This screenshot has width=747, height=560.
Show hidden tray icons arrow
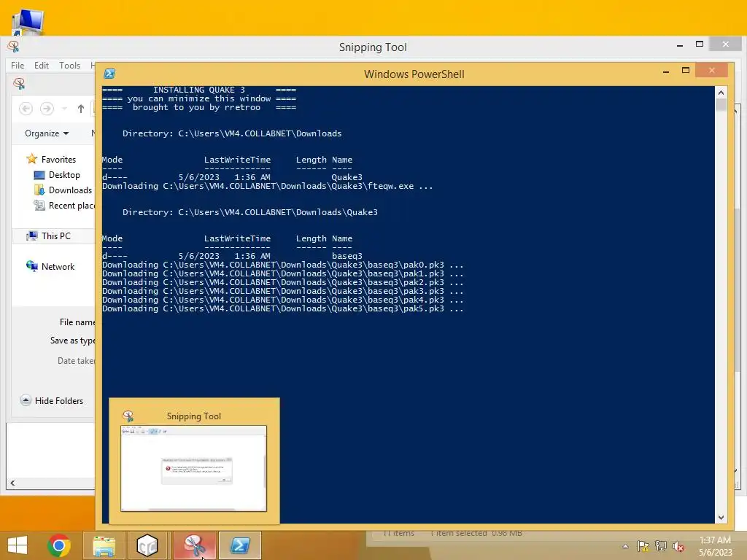[625, 546]
